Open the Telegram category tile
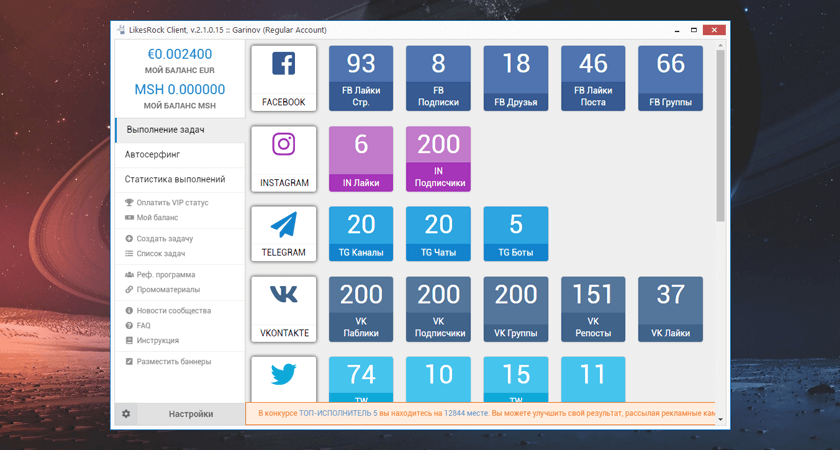 point(283,234)
